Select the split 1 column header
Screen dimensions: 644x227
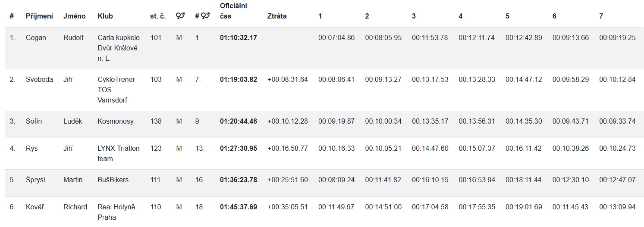click(320, 16)
